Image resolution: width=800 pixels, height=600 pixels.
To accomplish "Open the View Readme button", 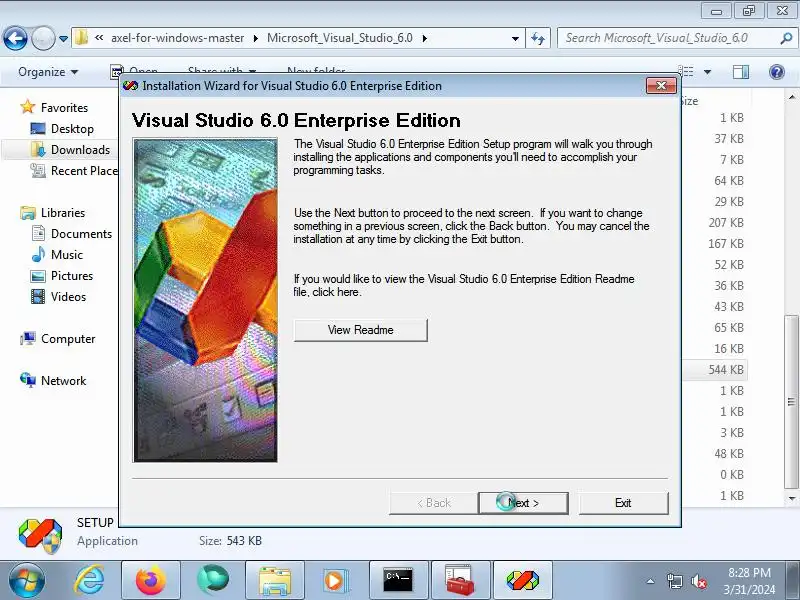I will point(360,330).
